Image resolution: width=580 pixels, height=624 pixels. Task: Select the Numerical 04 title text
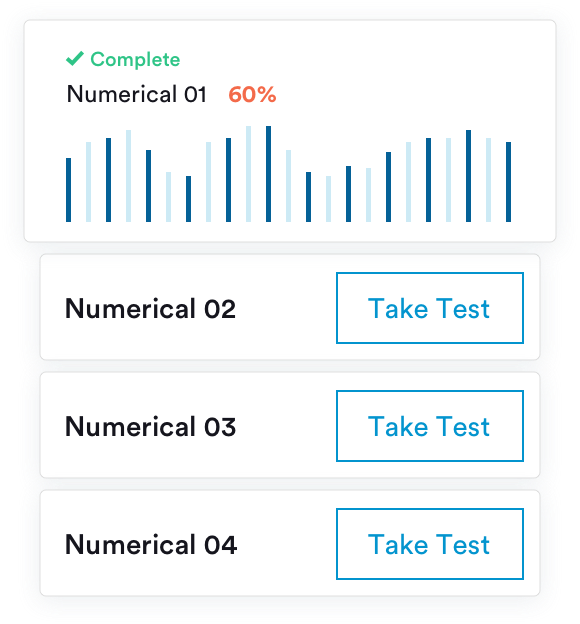coord(151,544)
